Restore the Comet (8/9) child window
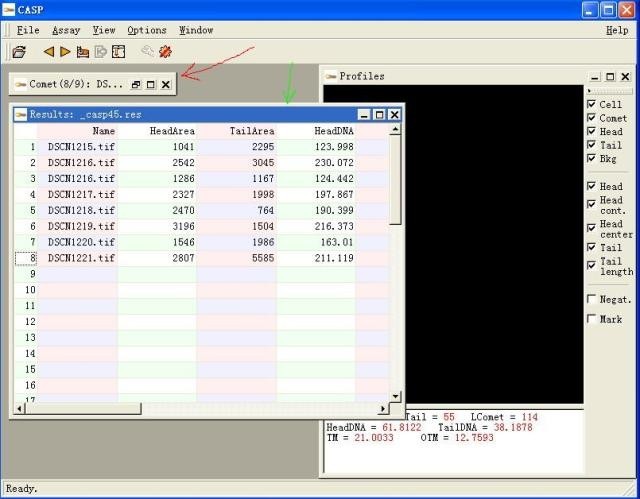The image size is (640, 499). (136, 85)
